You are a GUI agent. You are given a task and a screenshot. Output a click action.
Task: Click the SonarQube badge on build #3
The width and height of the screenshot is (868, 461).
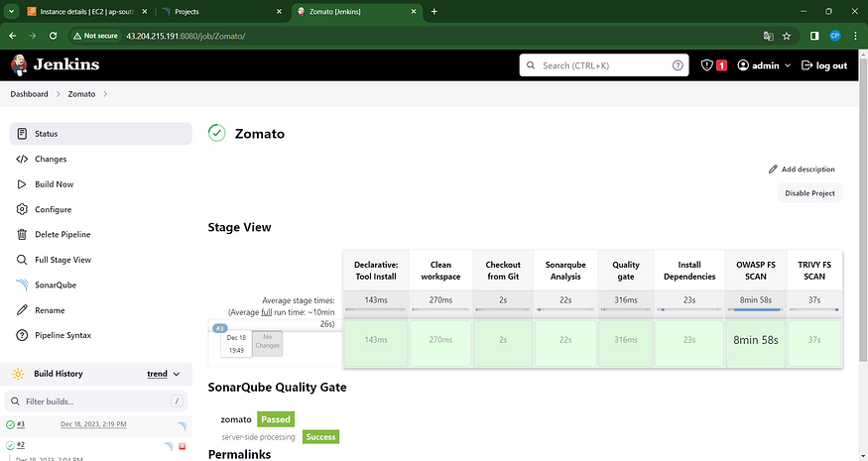tap(182, 425)
